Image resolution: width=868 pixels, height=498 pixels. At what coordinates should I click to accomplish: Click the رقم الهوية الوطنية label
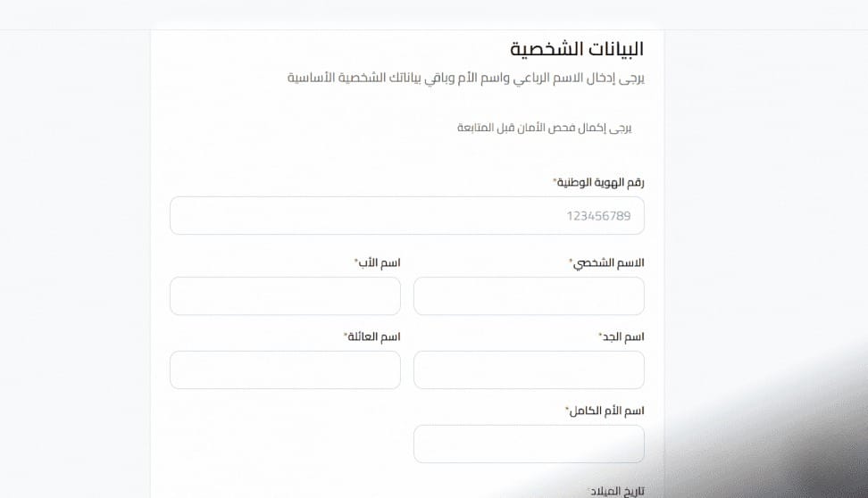(601, 182)
